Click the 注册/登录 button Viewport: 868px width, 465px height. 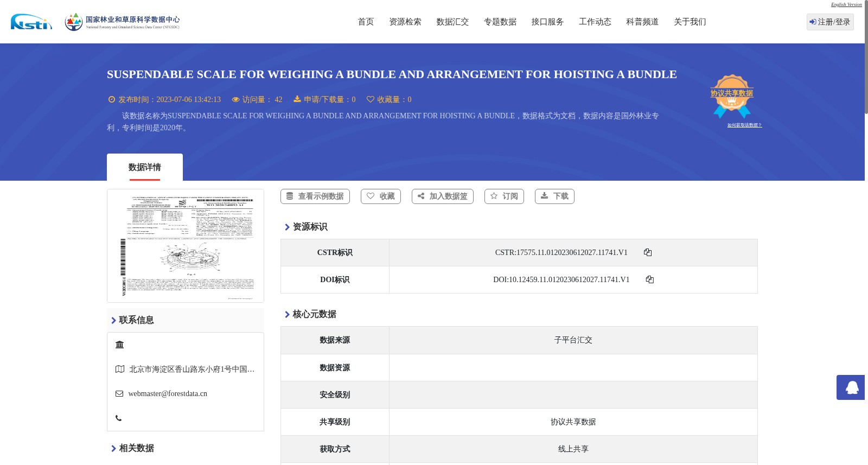click(x=830, y=22)
